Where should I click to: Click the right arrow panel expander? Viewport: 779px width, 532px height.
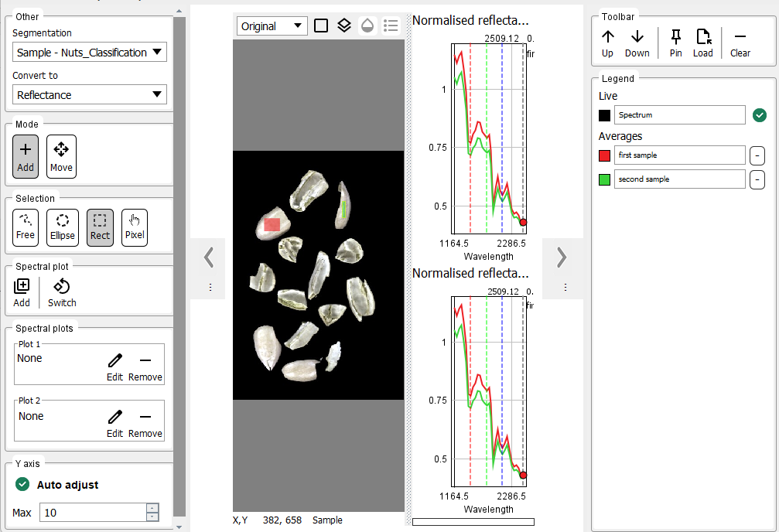[x=562, y=257]
